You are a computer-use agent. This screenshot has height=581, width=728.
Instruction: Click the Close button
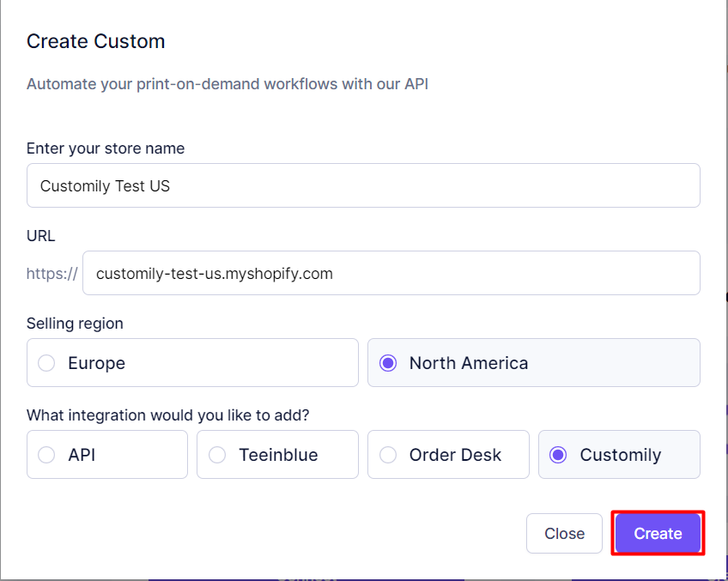click(564, 533)
